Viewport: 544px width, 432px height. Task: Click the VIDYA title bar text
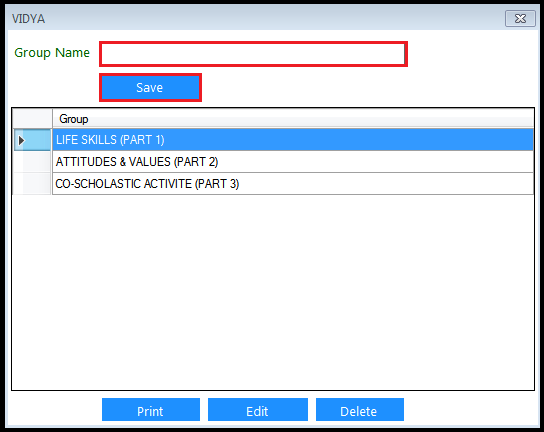click(x=28, y=19)
